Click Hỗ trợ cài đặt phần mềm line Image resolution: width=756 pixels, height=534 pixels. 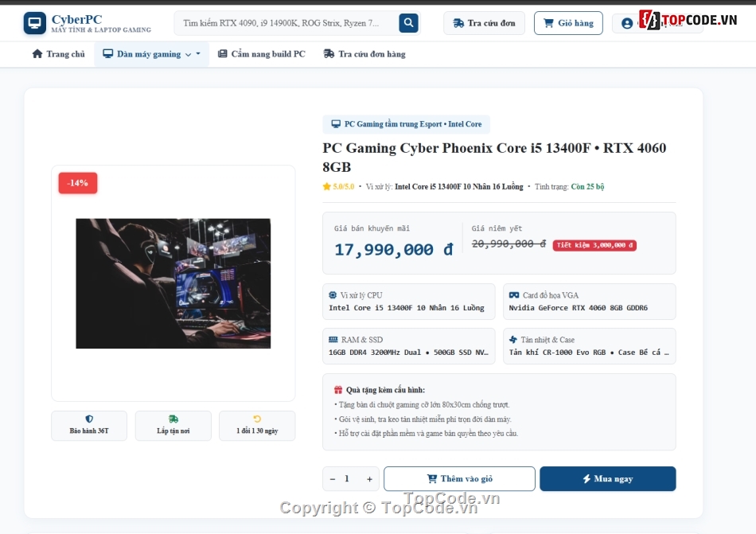[x=427, y=433]
